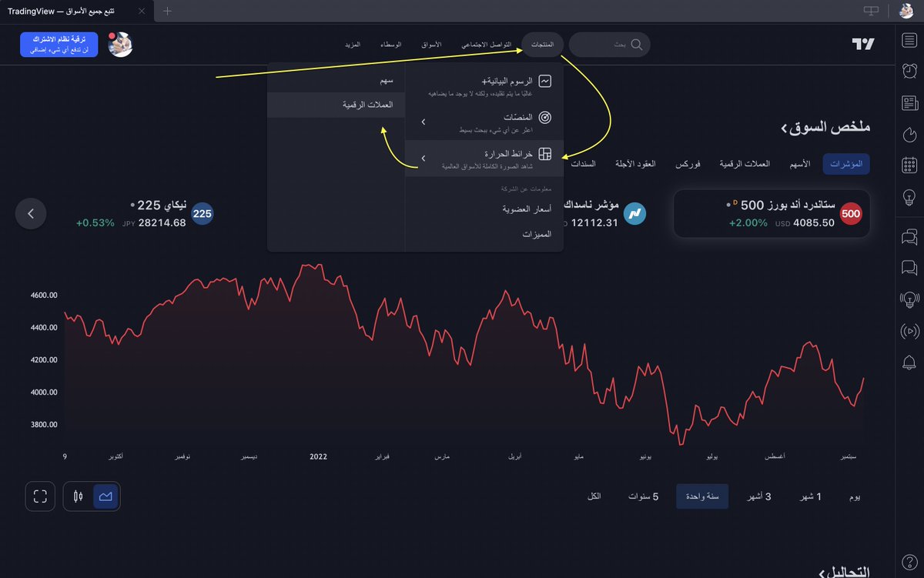Select the 5 years (5 سنوات) range
Image resolution: width=924 pixels, height=578 pixels.
coord(643,496)
